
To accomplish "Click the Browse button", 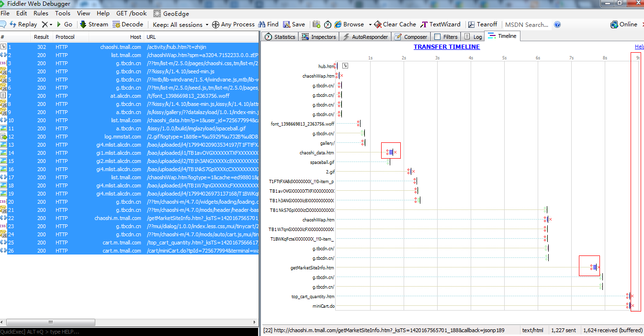I will [x=350, y=24].
